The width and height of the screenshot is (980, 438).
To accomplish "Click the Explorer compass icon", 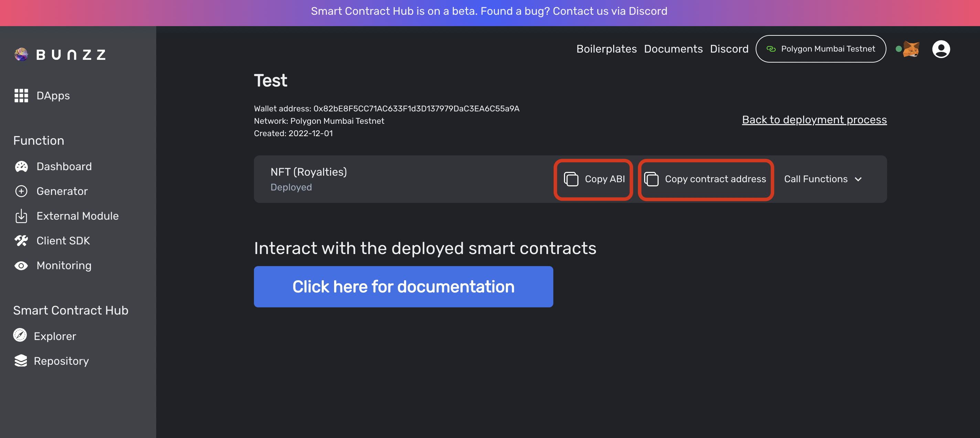I will tap(20, 335).
